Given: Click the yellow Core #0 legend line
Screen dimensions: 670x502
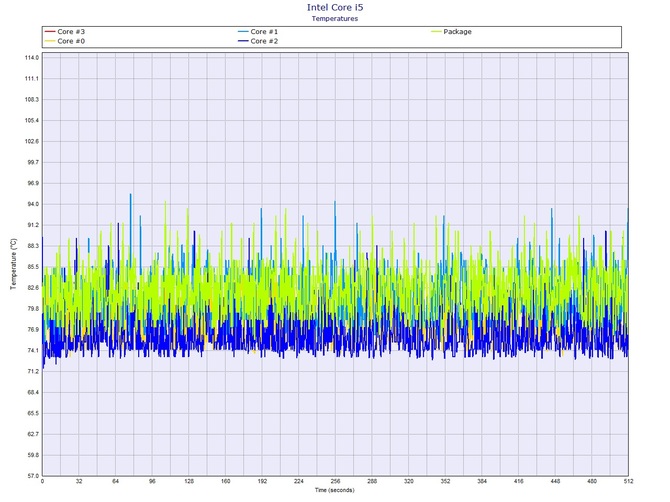Looking at the screenshot, I should (50, 41).
